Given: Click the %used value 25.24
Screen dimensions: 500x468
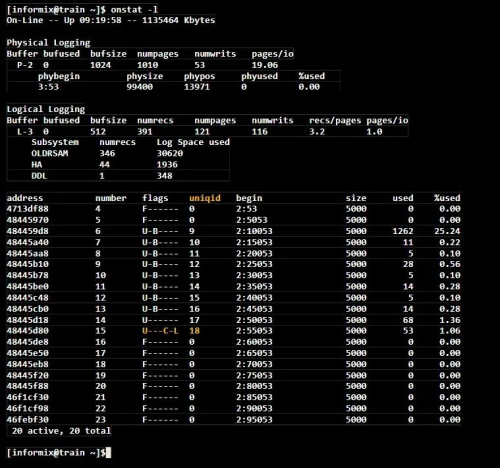Looking at the screenshot, I should (x=447, y=231).
